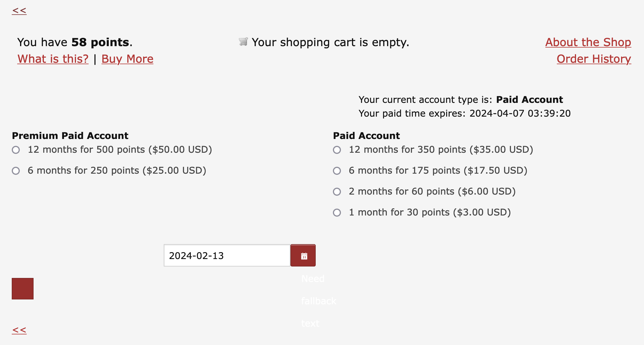Click the faint 'fallback' text
Viewport: 644px width, 345px height.
[x=319, y=301]
